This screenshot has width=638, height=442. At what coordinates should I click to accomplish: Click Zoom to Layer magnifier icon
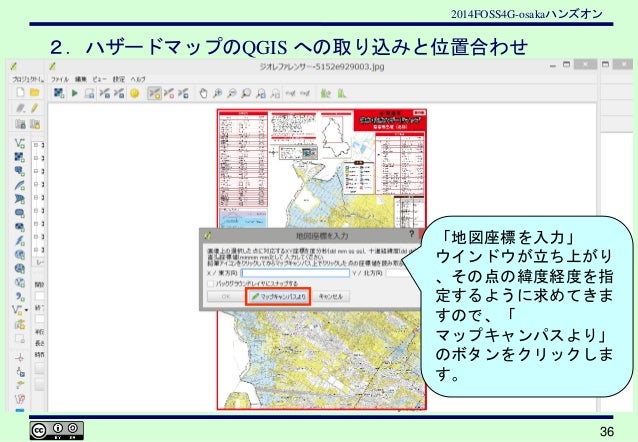pyautogui.click(x=246, y=94)
